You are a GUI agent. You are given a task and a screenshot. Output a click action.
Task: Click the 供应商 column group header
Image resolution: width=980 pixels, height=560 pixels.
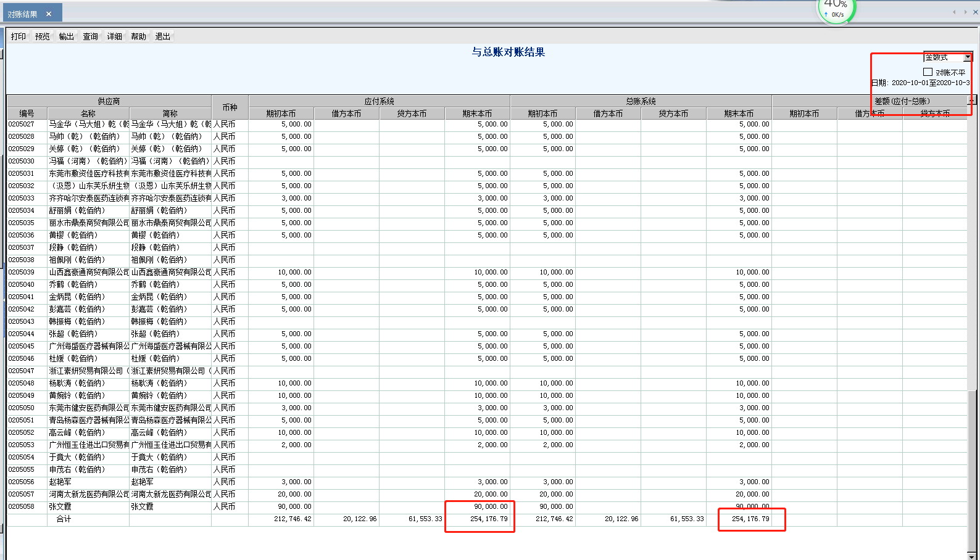click(x=109, y=101)
